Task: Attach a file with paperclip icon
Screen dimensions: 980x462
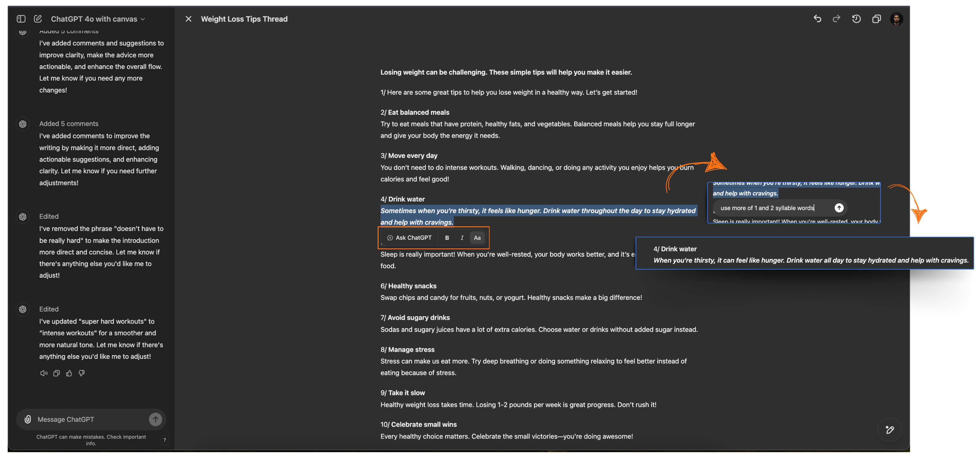Action: pos(28,419)
